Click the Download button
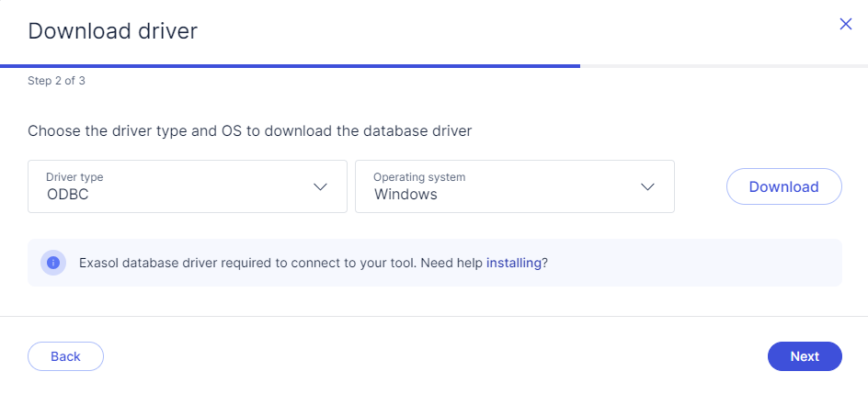This screenshot has width=868, height=394. [783, 186]
